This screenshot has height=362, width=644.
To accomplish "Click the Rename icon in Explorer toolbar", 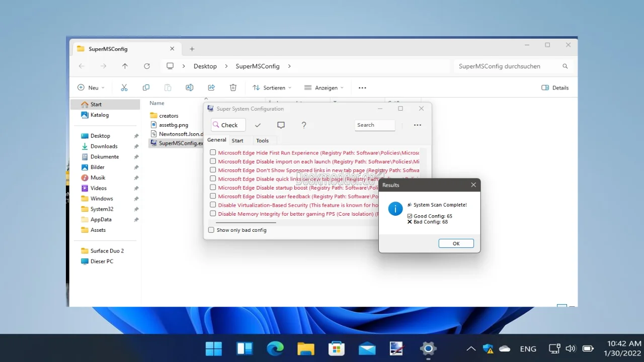I will click(x=190, y=87).
